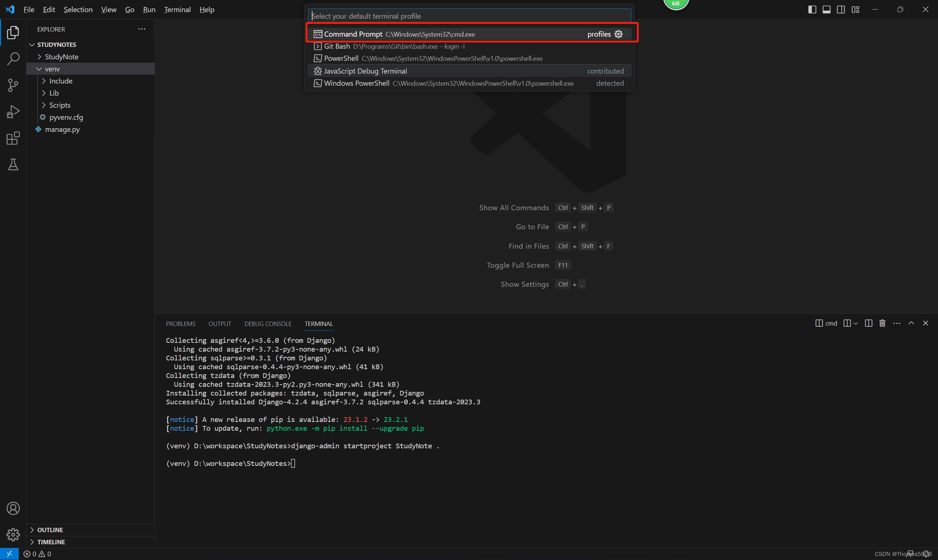Select the Testing flask icon
Screen dimensions: 938x560
[13, 164]
